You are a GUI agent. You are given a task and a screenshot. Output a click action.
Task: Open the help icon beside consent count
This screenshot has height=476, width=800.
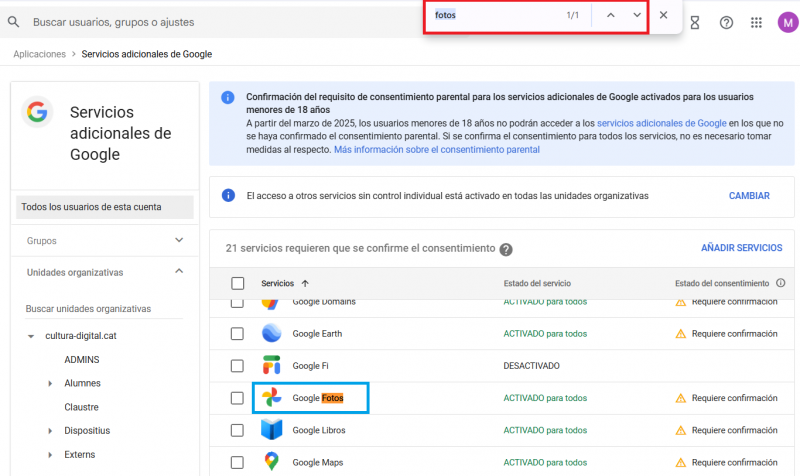(x=506, y=249)
